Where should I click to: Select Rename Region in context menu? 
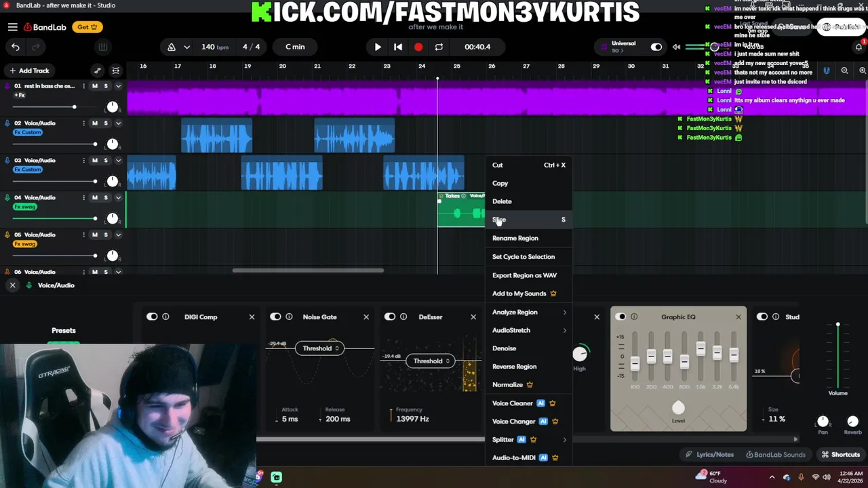529,238
